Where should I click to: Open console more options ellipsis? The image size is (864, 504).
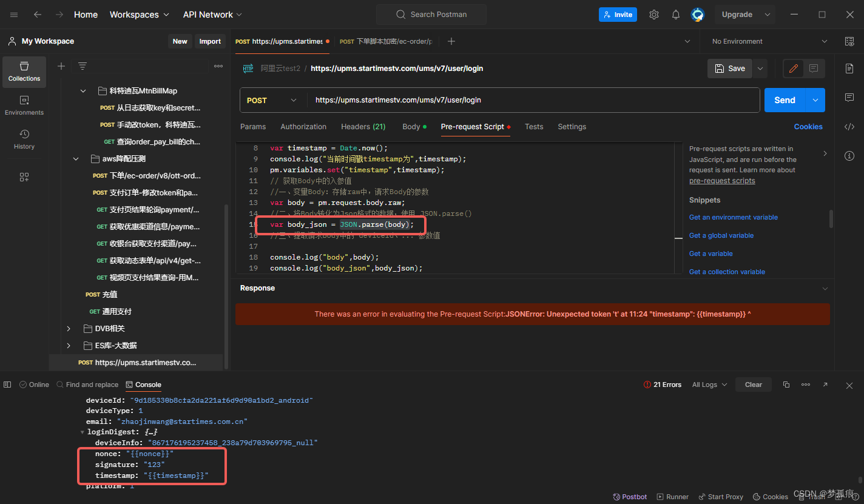(806, 385)
